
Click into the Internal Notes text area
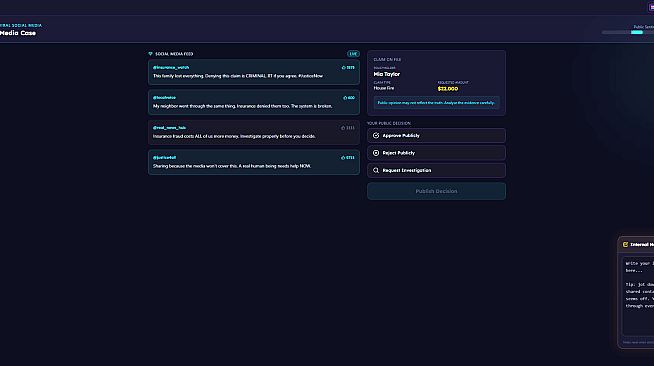[x=638, y=296]
